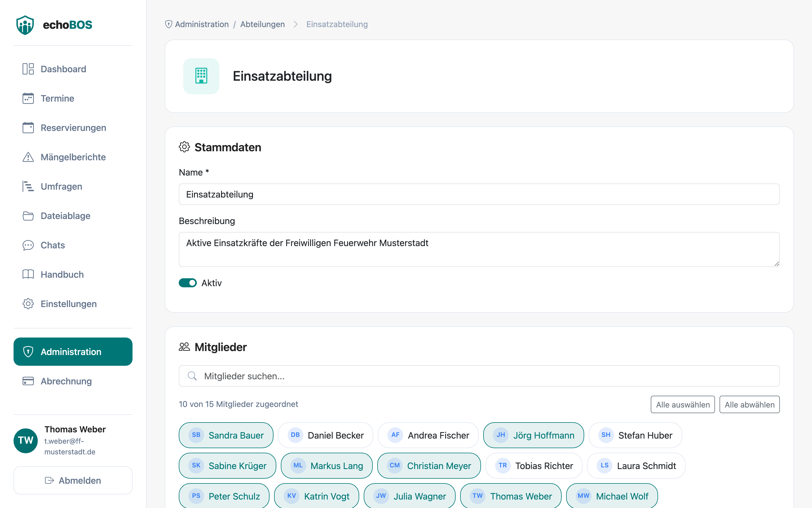812x508 pixels.
Task: Deselect member Jörg Hoffmann
Action: pyautogui.click(x=533, y=435)
